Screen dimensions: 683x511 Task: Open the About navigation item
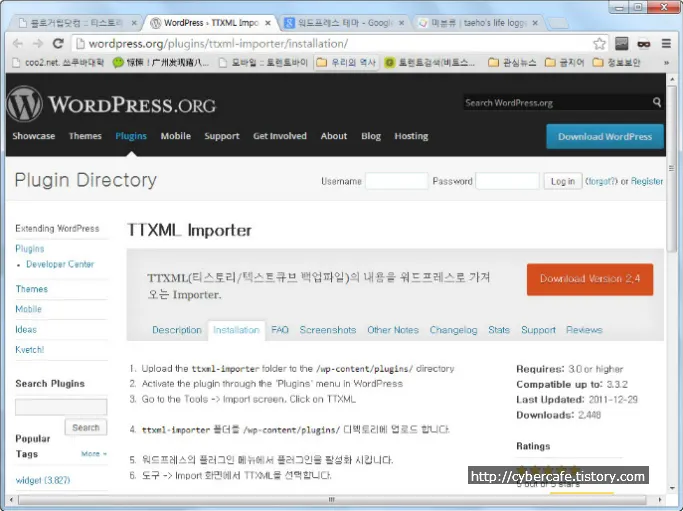coord(334,136)
